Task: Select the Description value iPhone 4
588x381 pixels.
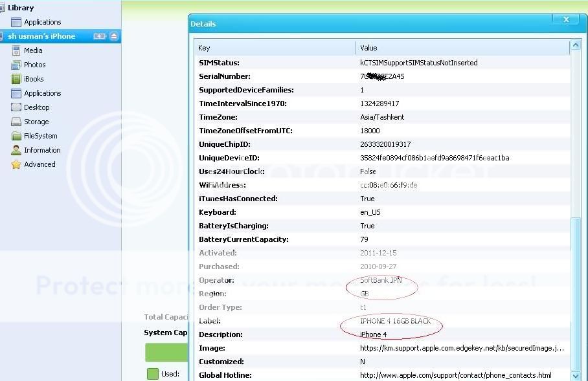Action: point(374,334)
